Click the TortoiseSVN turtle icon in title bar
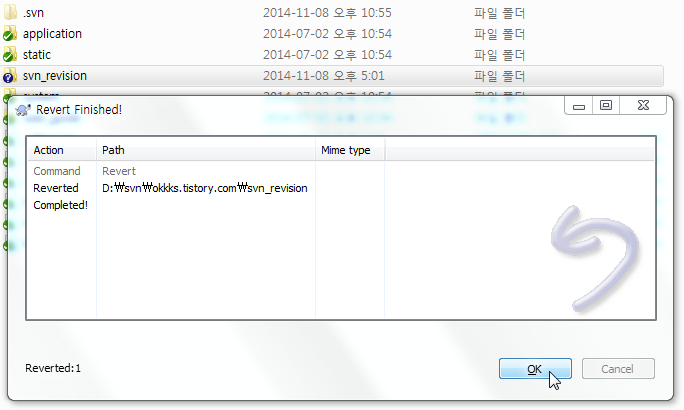Screen dimensions: 684x410 point(23,109)
